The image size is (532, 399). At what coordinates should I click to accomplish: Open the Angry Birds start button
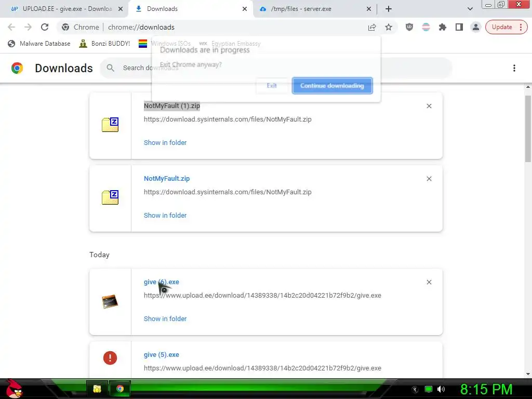(x=14, y=389)
